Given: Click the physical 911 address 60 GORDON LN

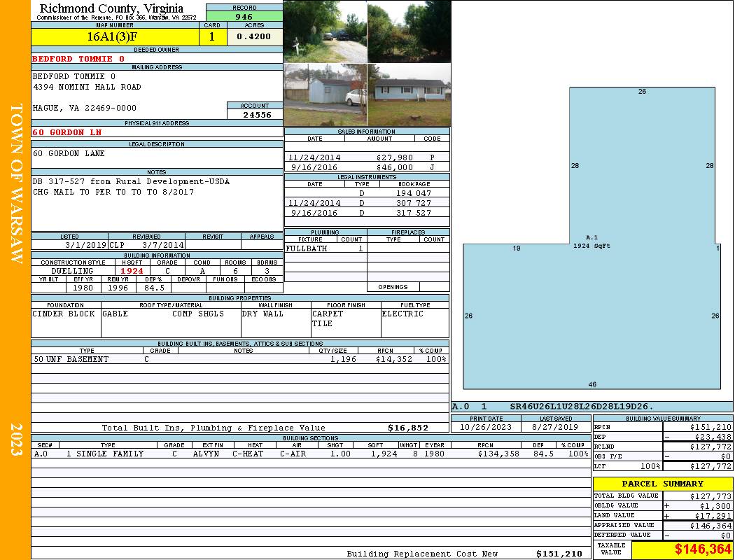Looking at the screenshot, I should tap(67, 132).
